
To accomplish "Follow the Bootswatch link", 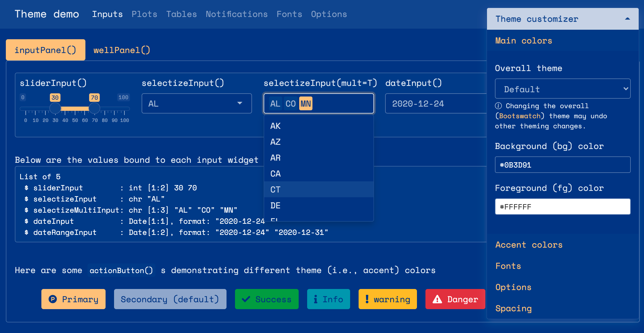I will pyautogui.click(x=520, y=116).
